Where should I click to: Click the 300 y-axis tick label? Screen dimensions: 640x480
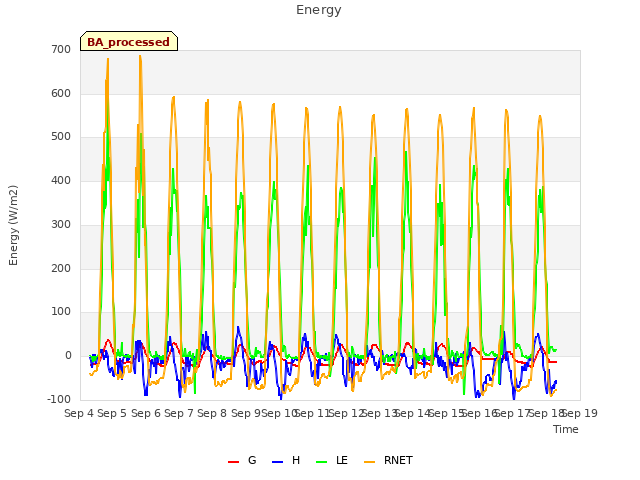61,224
